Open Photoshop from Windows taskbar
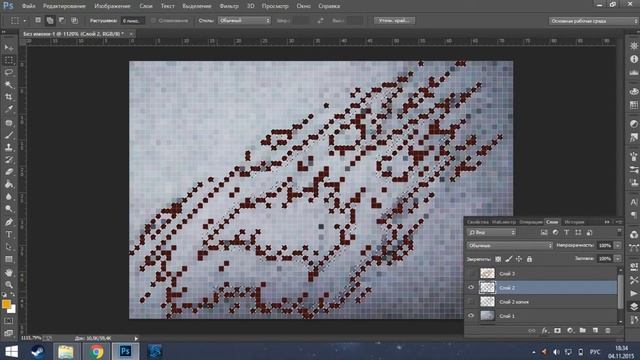 point(125,351)
